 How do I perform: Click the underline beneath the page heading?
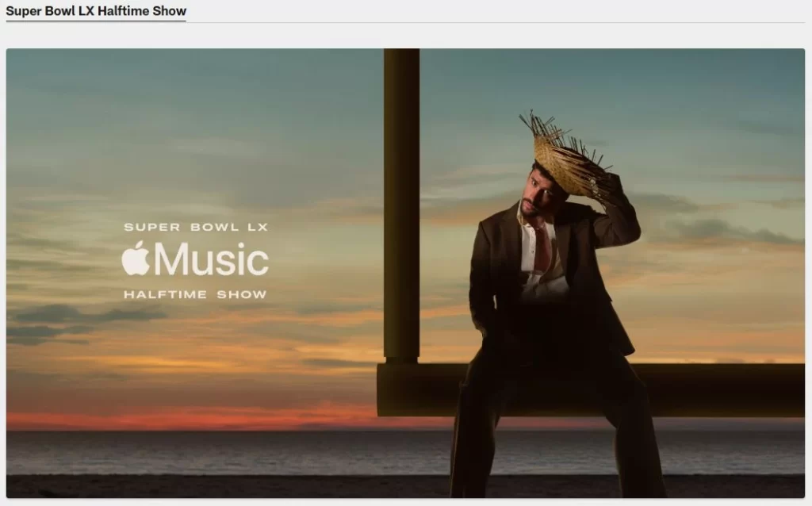point(96,21)
